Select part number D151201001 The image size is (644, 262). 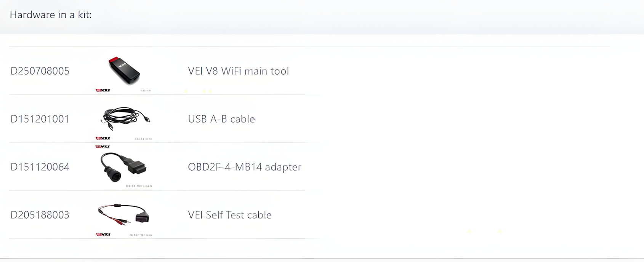coord(40,119)
